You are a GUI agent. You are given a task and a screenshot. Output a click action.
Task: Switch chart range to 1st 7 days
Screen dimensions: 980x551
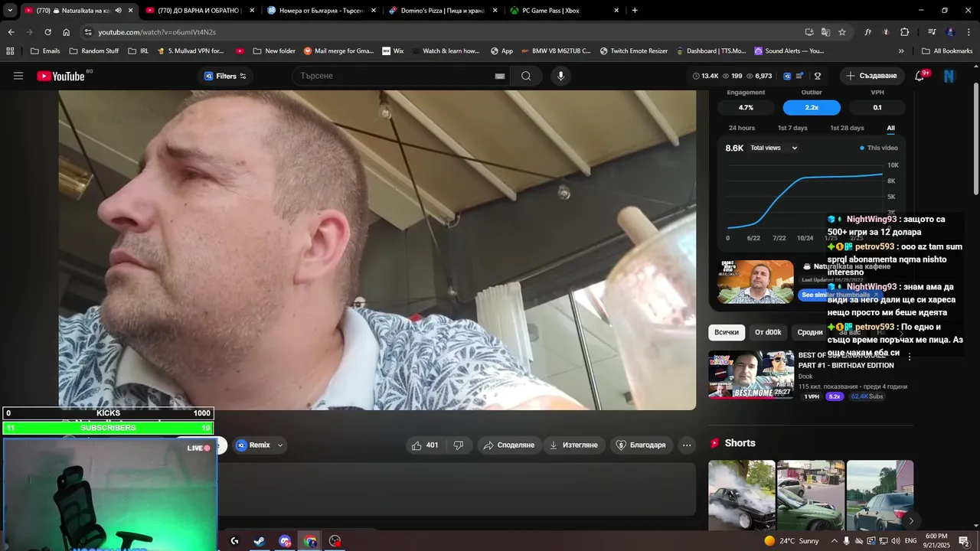click(x=792, y=128)
